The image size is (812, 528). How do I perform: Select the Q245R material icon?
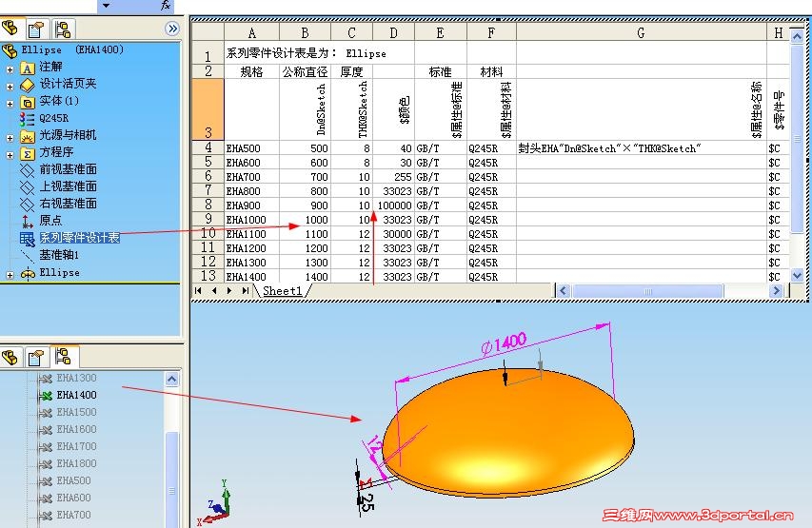click(28, 119)
